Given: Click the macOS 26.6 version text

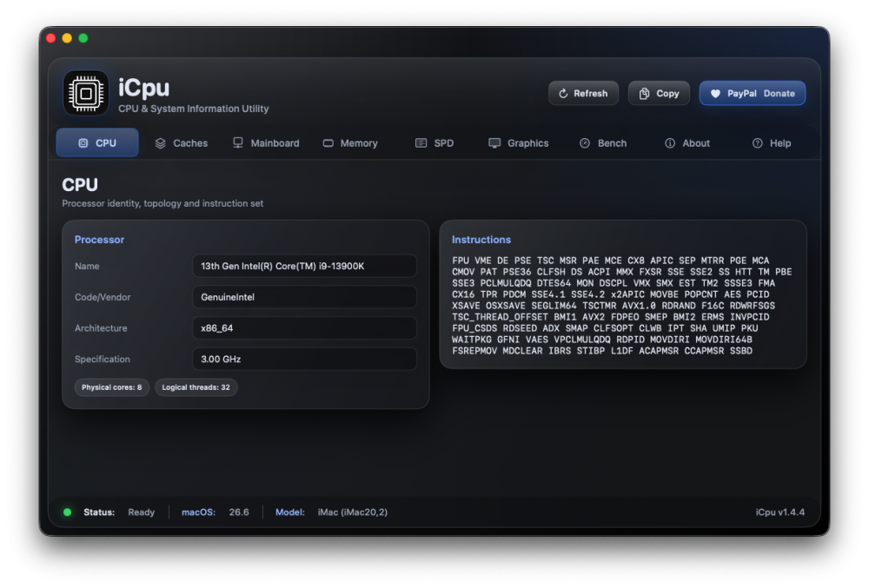Looking at the screenshot, I should [x=216, y=512].
